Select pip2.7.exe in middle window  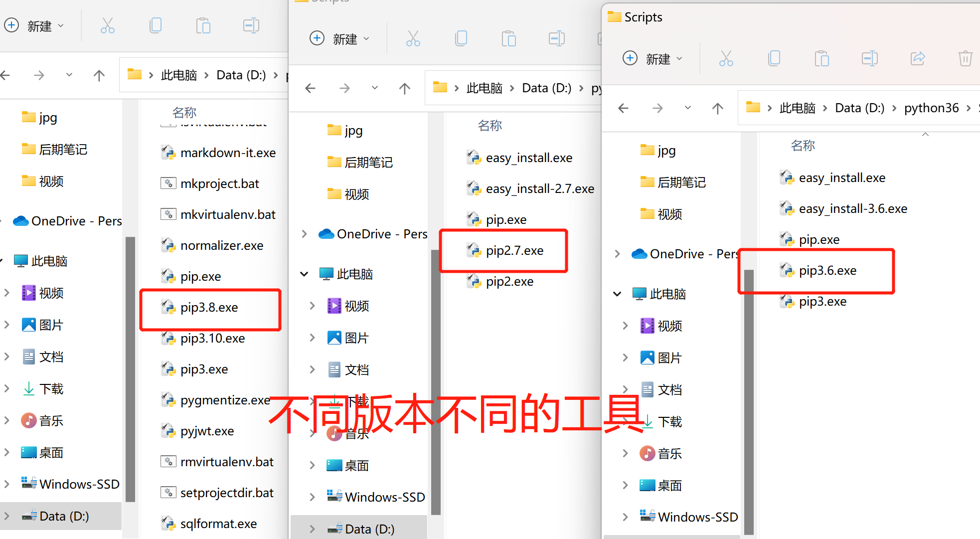[514, 251]
